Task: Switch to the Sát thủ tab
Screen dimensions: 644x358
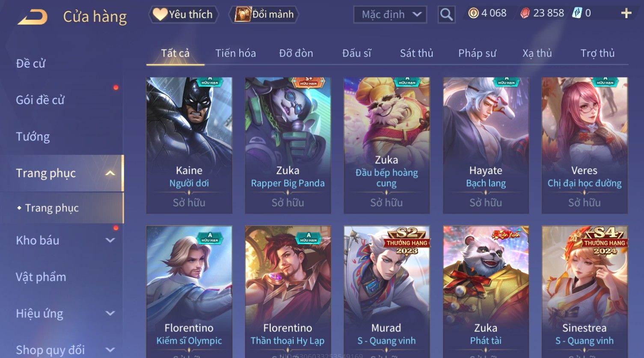Action: coord(416,53)
